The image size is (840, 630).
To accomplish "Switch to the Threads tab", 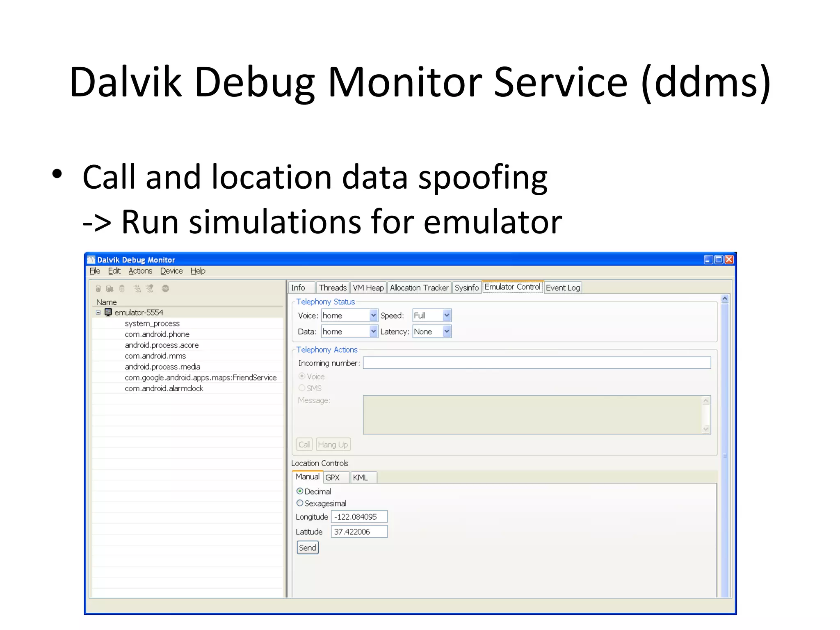I will tap(333, 288).
